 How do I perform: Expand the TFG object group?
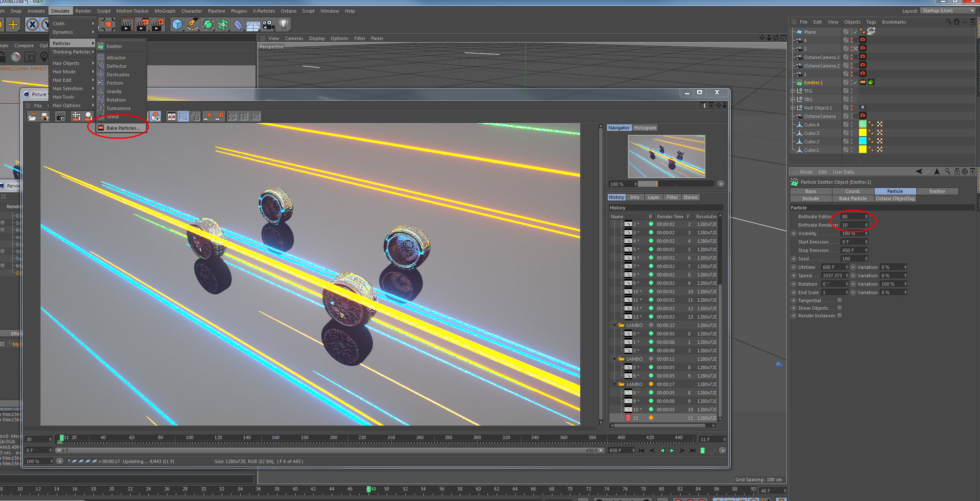coord(793,91)
